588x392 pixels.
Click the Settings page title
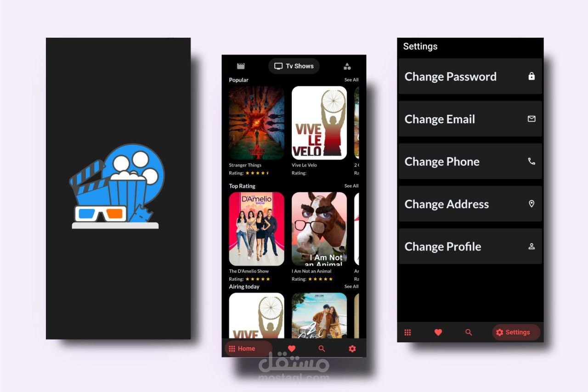(x=420, y=46)
